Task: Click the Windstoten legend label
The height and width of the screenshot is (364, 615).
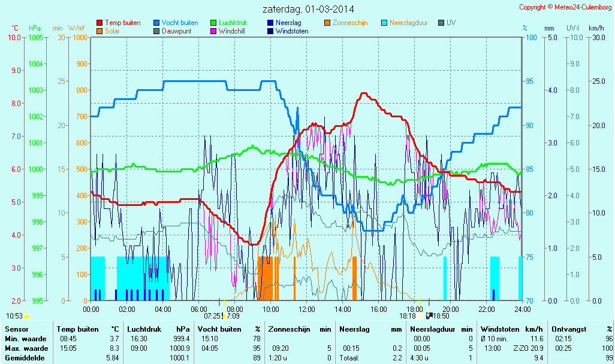Action: coord(292,31)
